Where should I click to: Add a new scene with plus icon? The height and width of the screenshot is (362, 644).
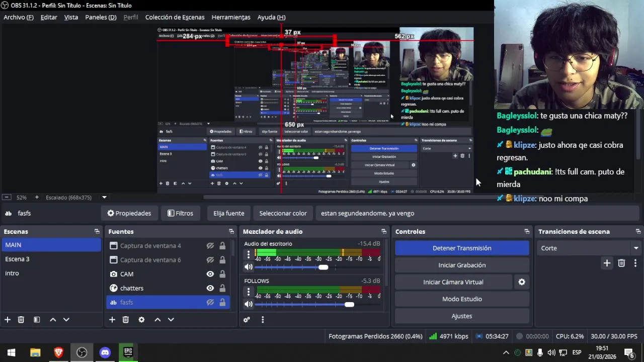click(x=8, y=319)
